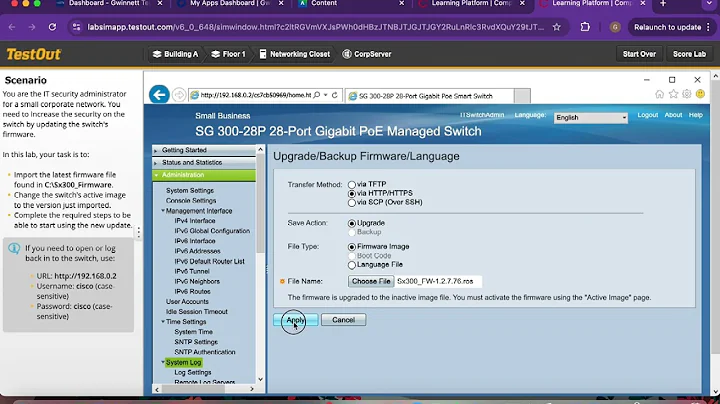Viewport: 720px width, 404px height.
Task: Click the home icon in the simulated browser
Action: [659, 94]
